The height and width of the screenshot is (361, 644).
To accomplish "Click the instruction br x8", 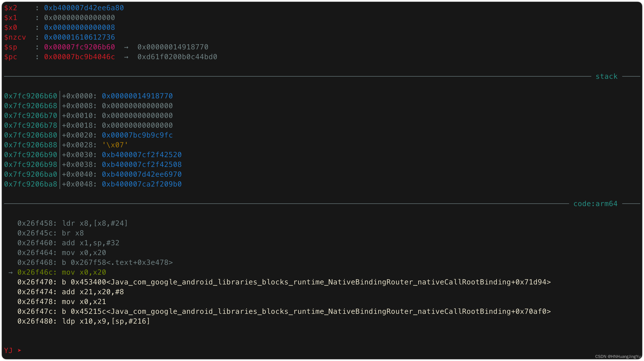I will [73, 233].
